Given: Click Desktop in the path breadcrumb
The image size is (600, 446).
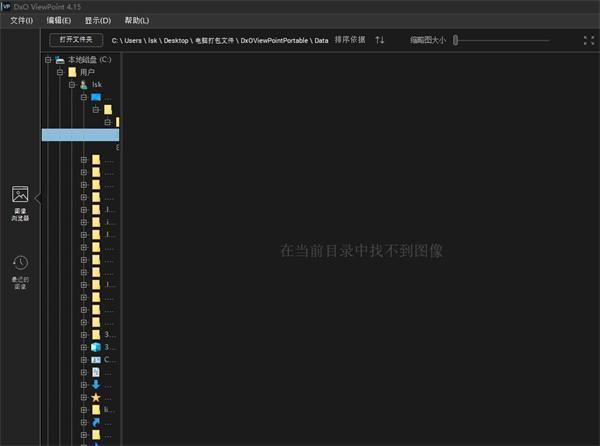Looking at the screenshot, I should tap(176, 41).
